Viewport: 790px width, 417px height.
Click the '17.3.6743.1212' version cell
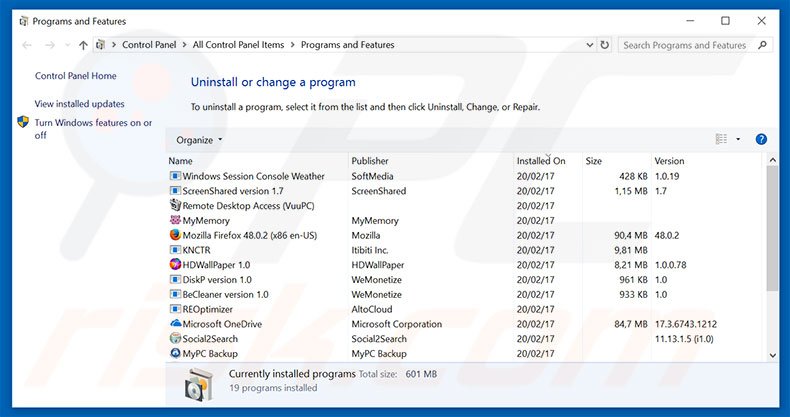pyautogui.click(x=686, y=324)
